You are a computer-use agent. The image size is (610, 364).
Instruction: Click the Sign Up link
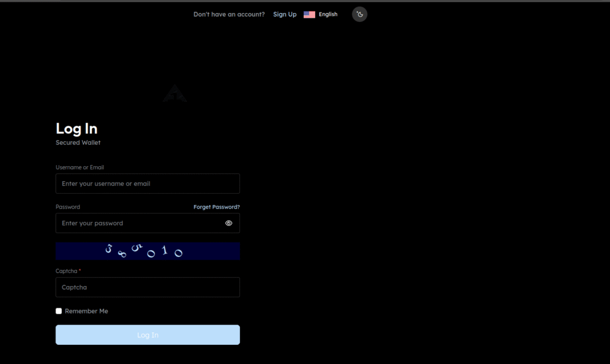[x=285, y=14]
